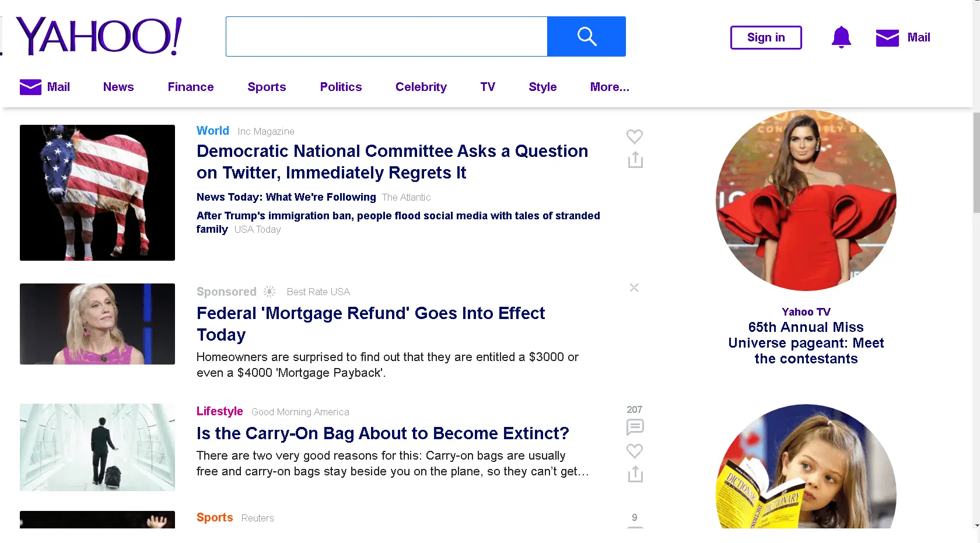Click the ad info icon beside Sponsored
980x543 pixels.
(269, 292)
